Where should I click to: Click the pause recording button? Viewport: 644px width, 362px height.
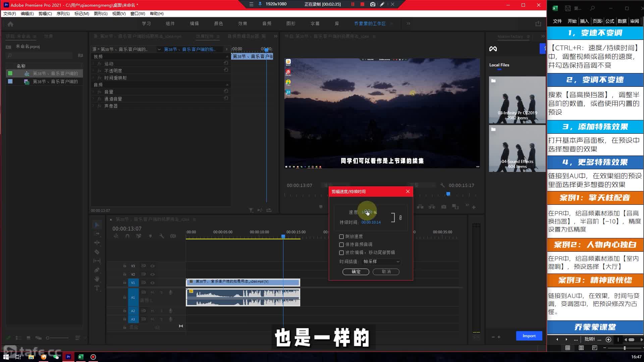point(353,4)
